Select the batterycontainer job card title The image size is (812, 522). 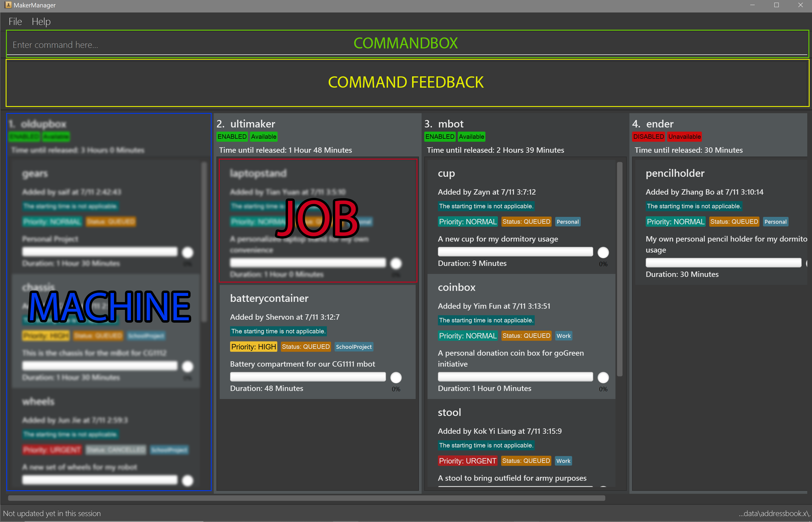[x=269, y=298]
